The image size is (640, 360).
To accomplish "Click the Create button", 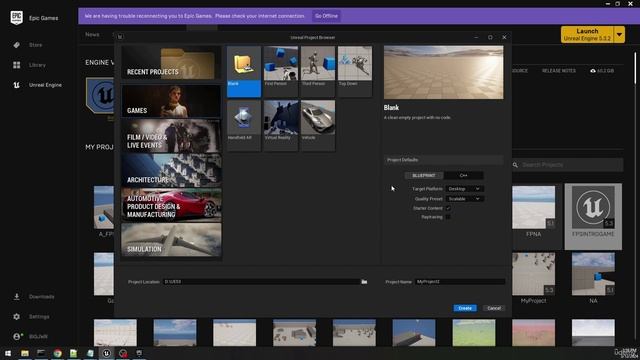I will click(465, 308).
